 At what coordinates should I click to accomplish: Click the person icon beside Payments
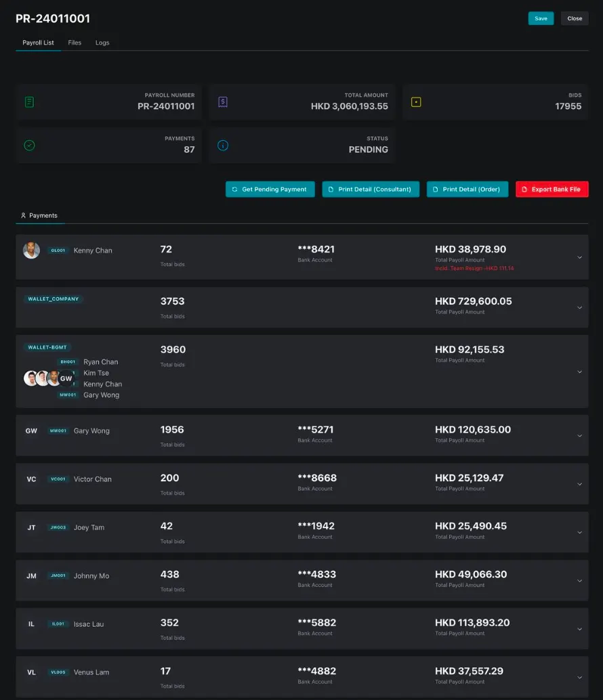tap(23, 215)
